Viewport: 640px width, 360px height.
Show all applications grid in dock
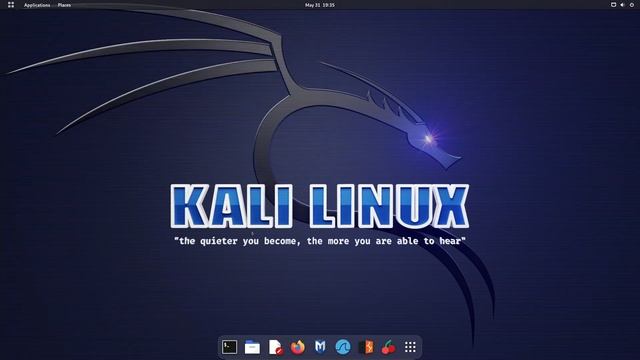click(410, 347)
